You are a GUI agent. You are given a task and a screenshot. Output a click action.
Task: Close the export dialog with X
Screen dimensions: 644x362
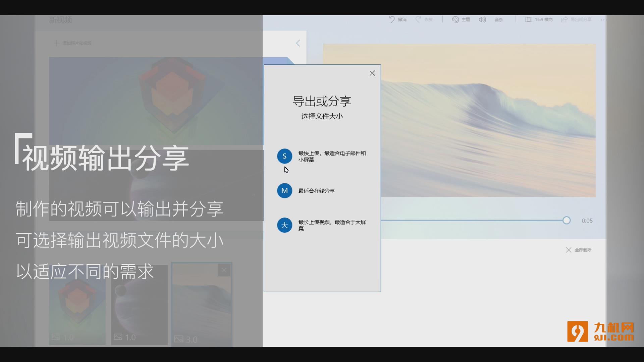click(x=372, y=73)
